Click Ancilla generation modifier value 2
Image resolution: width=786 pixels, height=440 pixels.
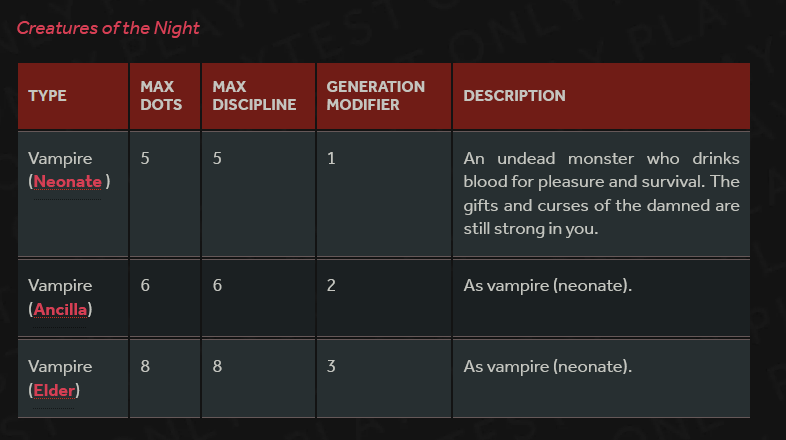(x=331, y=286)
